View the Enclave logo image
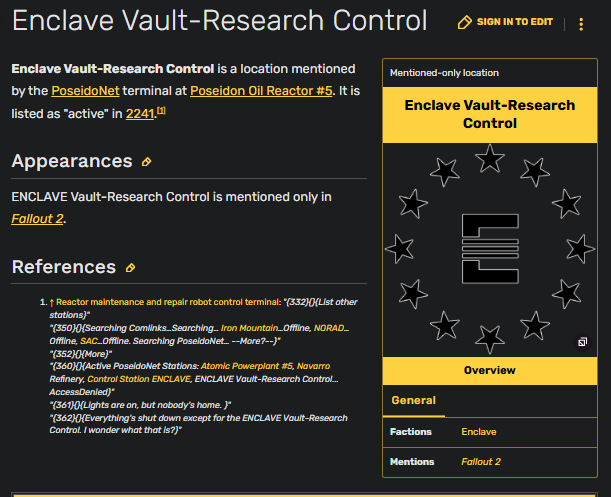Viewport: 611px width, 497px height. pos(490,249)
